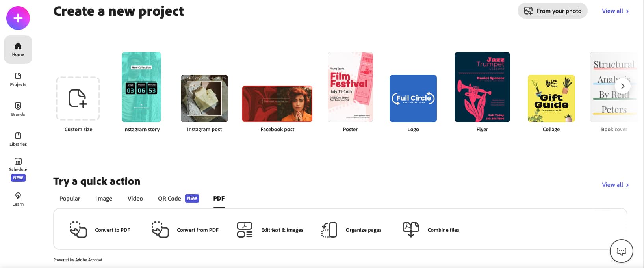Click the Organize pages label
Screen dimensions: 644x268
point(364,230)
